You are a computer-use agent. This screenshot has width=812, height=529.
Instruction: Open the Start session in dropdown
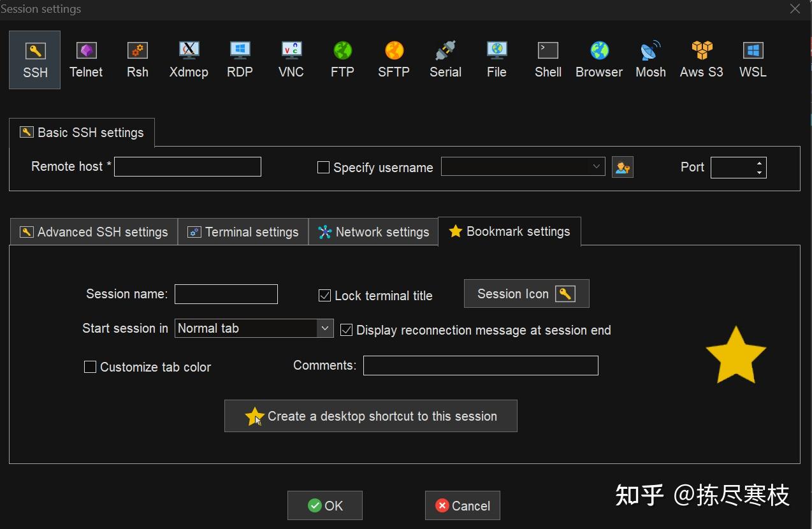point(326,328)
